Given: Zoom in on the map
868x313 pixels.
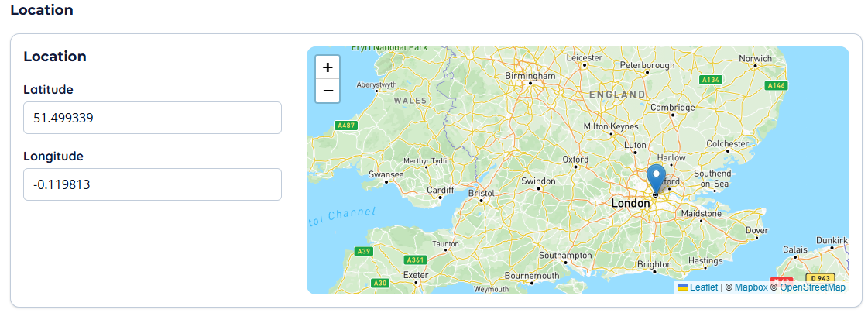Looking at the screenshot, I should [x=328, y=67].
